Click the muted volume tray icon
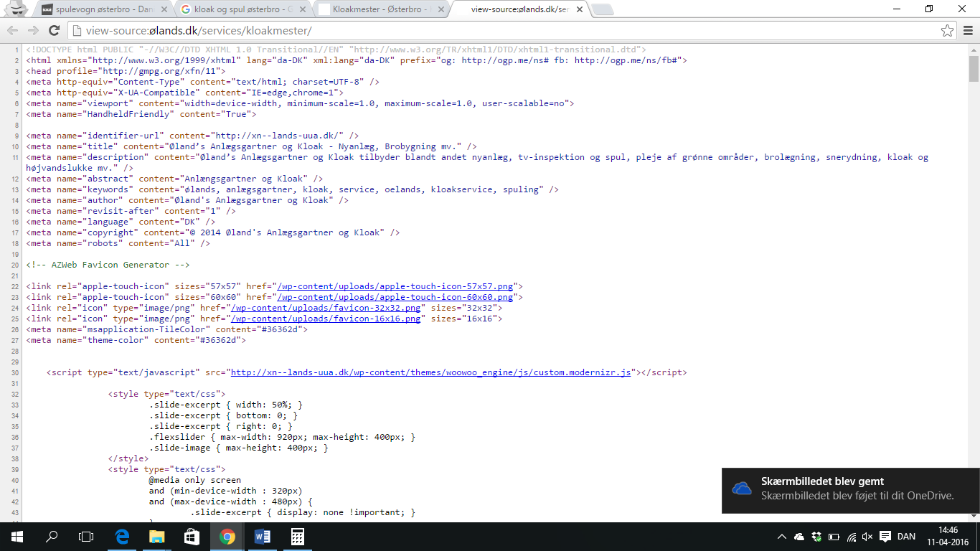This screenshot has height=551, width=980. 867,537
